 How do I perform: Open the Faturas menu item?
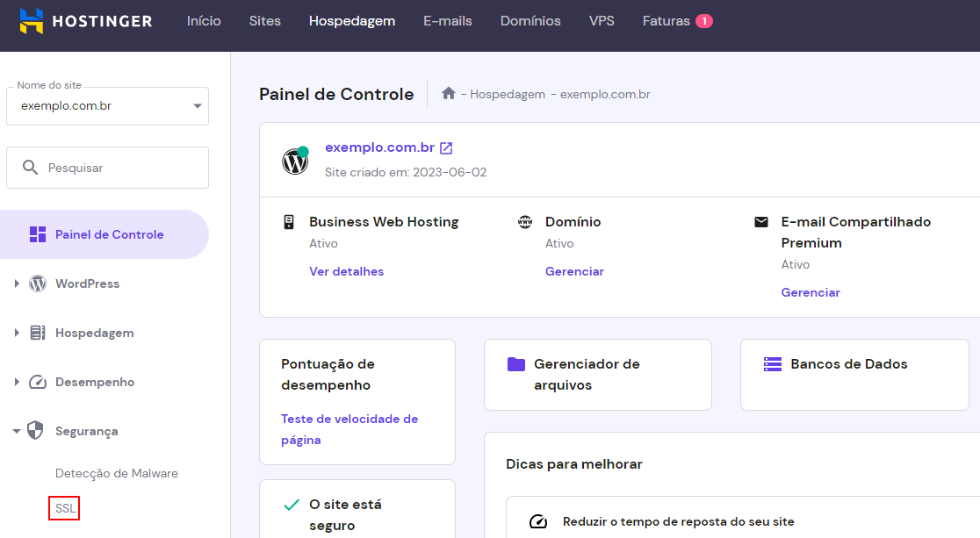point(667,20)
